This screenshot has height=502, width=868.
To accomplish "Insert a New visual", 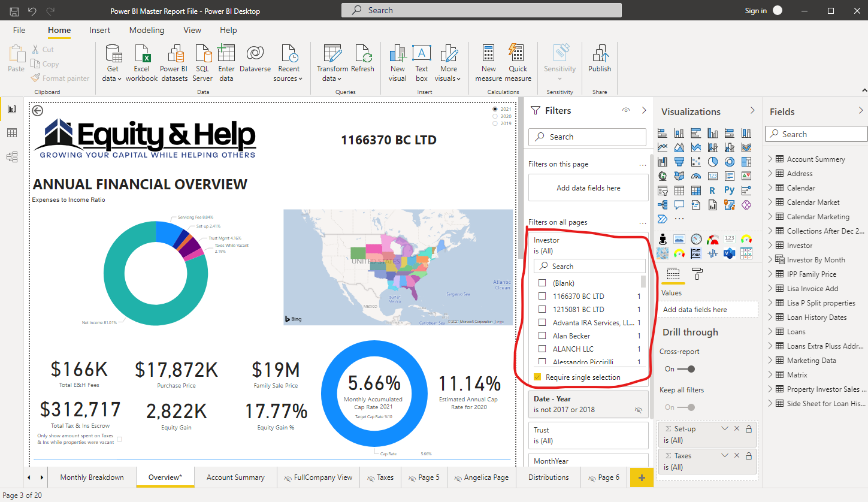I will pos(398,63).
